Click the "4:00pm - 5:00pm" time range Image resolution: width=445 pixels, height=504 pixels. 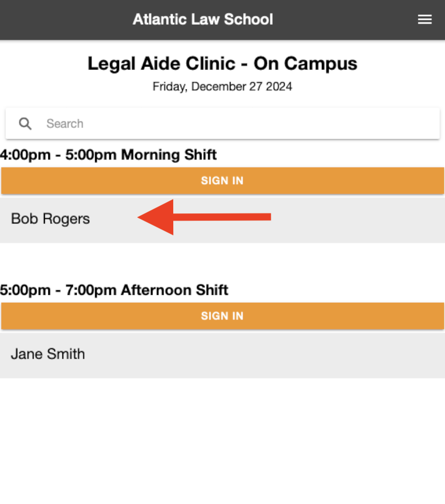click(x=58, y=155)
